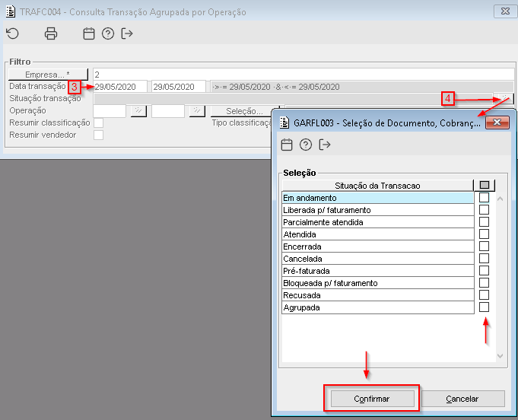Screen dimensions: 518x420
Task: Check the Encerrada checkbox
Action: (484, 247)
